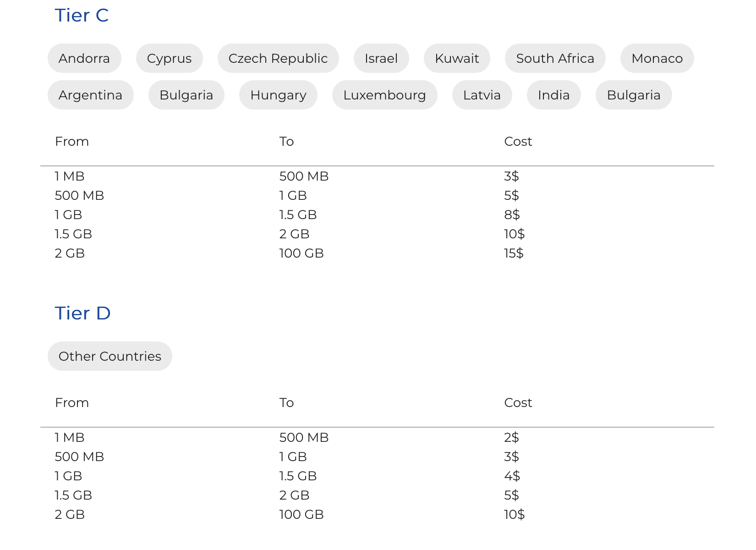Viewport: 756px width, 550px height.
Task: Pick the South Africa tag
Action: [555, 58]
